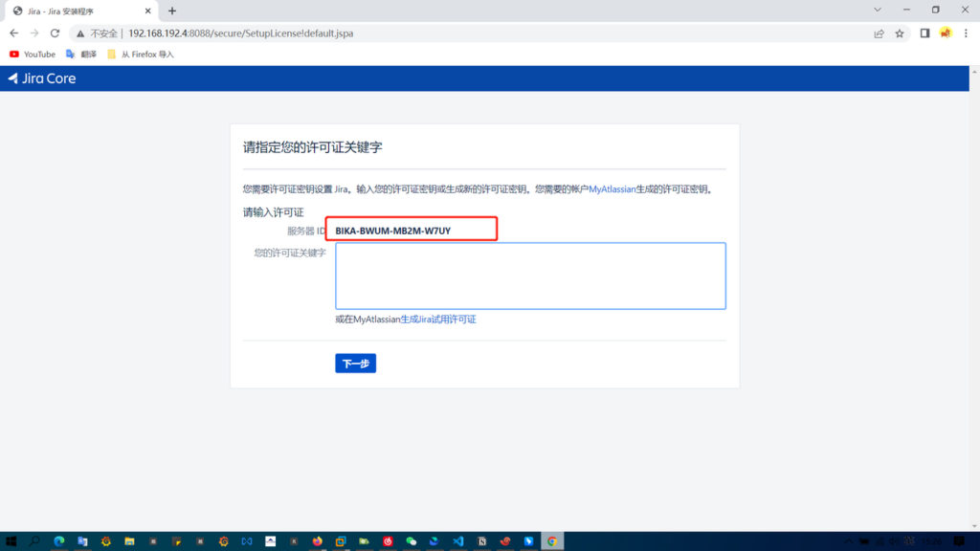Image resolution: width=980 pixels, height=551 pixels.
Task: Open the browser side panel icon
Action: (924, 33)
